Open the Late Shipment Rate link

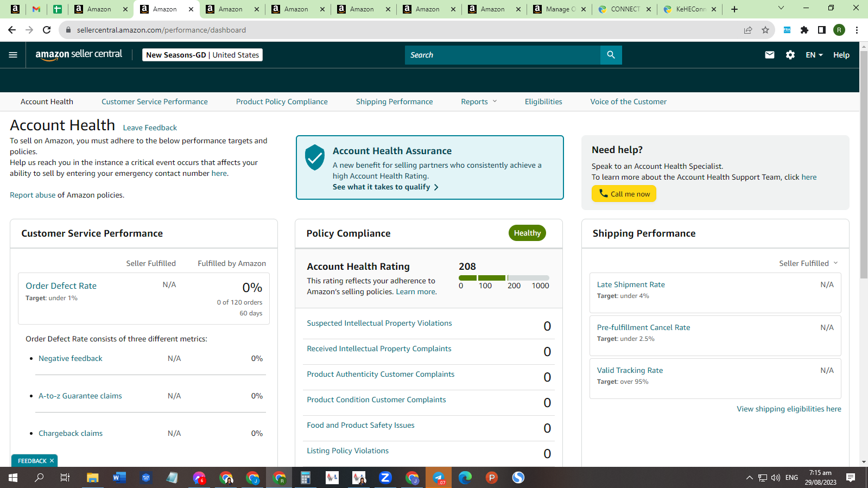click(x=631, y=284)
